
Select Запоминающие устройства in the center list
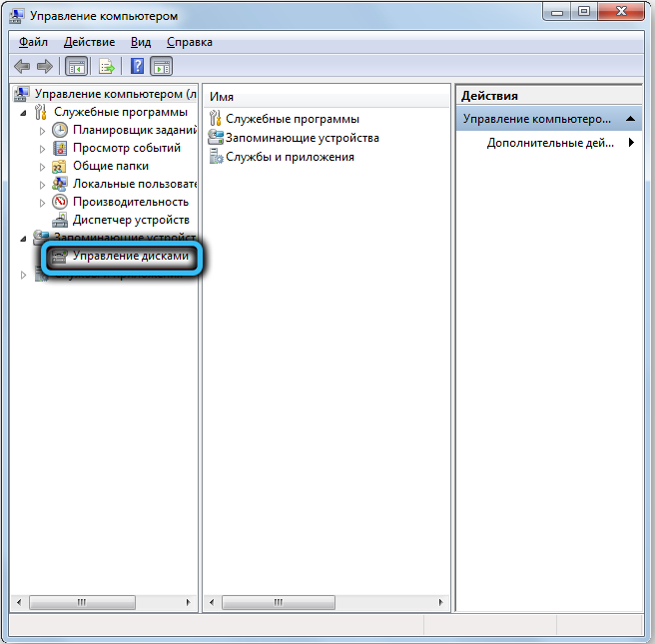pyautogui.click(x=303, y=138)
